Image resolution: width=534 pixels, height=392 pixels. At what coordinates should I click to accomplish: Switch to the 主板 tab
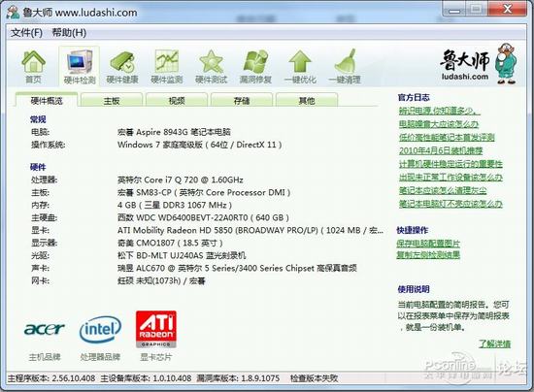[112, 100]
